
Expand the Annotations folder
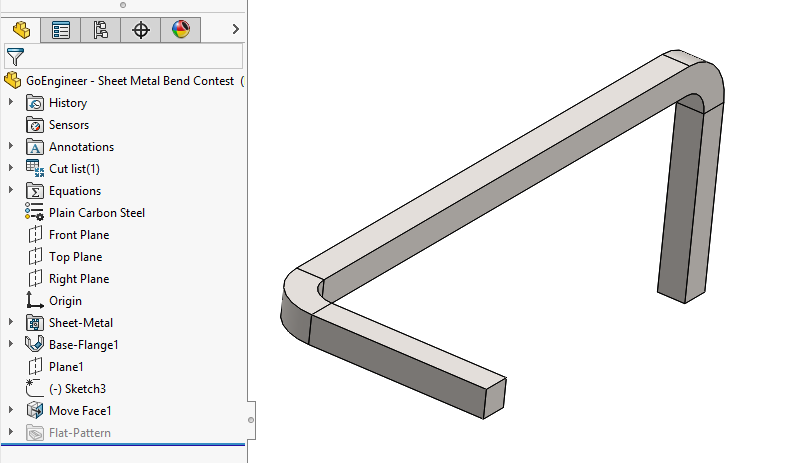pyautogui.click(x=11, y=146)
